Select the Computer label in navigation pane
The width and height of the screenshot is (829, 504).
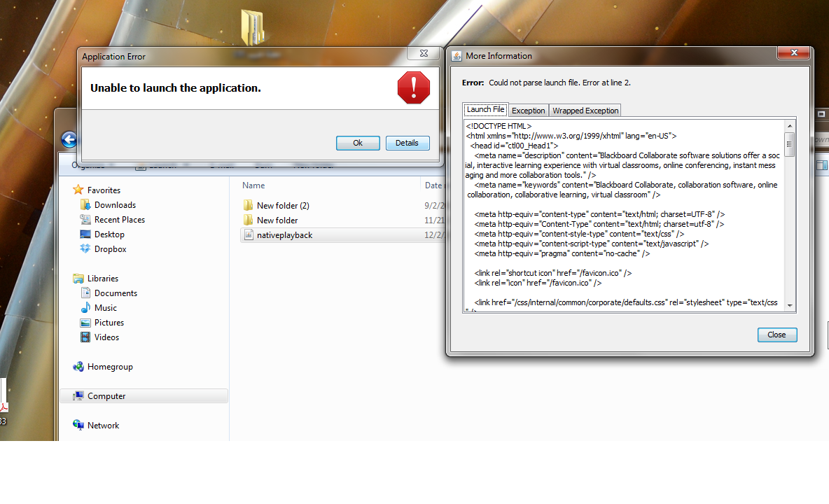[x=106, y=396]
